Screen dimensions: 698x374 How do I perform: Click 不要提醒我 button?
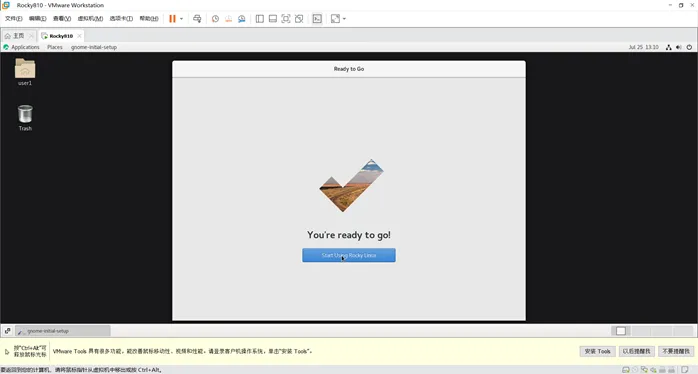click(x=676, y=351)
